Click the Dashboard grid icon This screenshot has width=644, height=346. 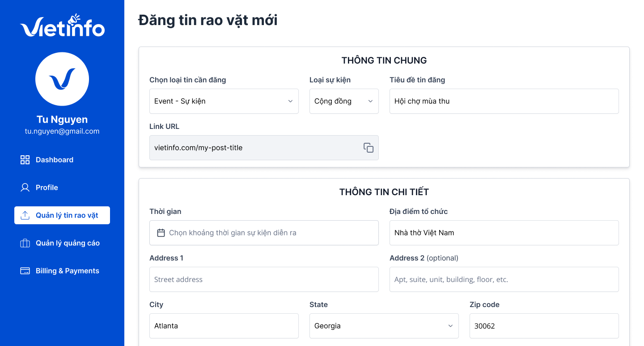coord(25,160)
